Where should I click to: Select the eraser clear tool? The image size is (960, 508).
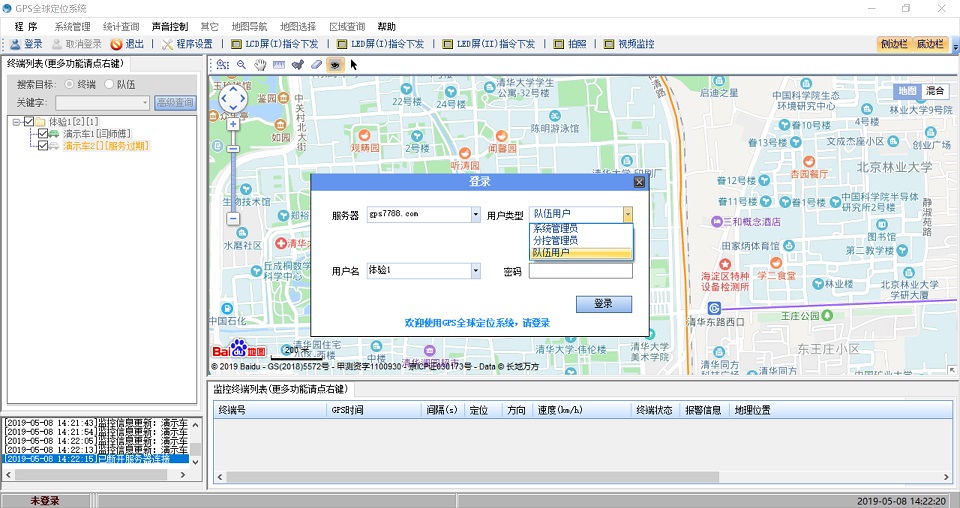316,64
